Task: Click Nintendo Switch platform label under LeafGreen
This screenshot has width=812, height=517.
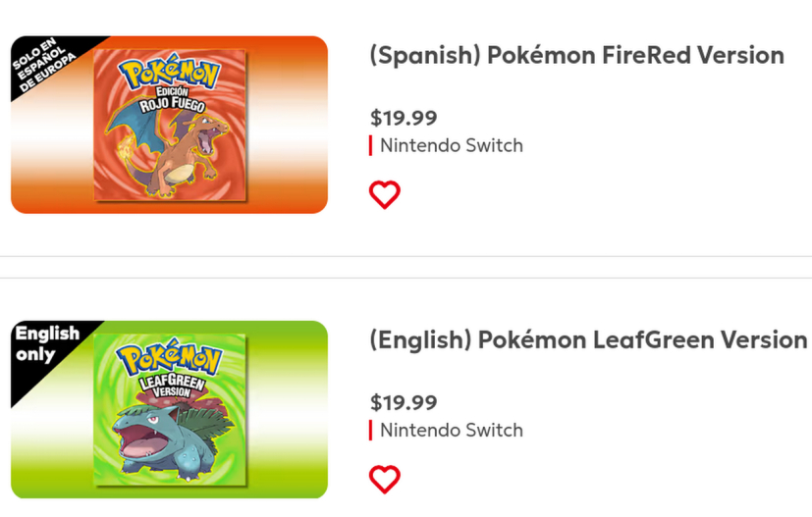Action: point(452,430)
